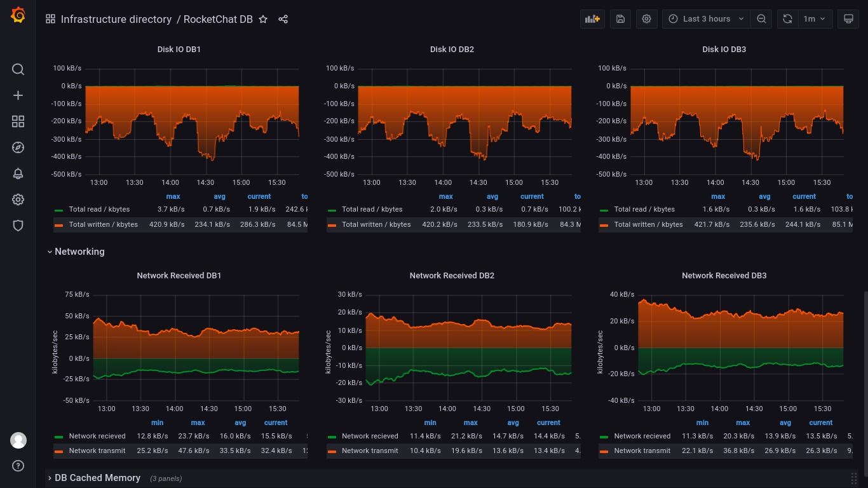Sort Disk IO DB2 legend by current

point(532,196)
